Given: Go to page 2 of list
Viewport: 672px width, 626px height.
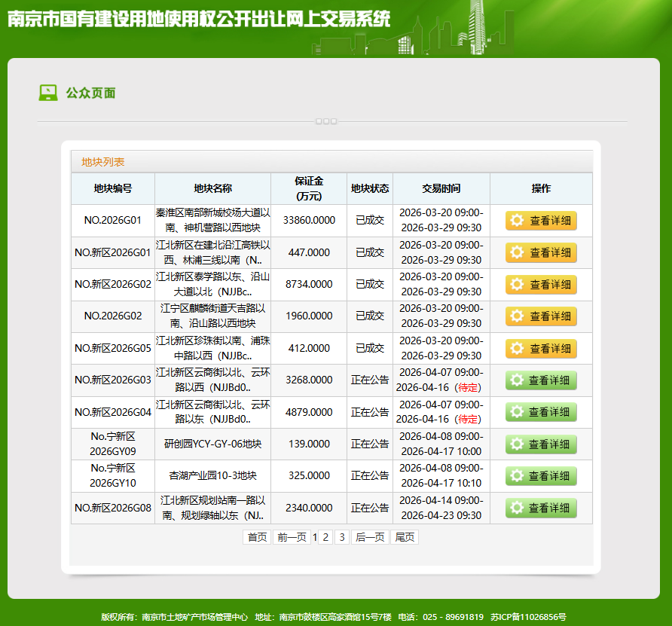Looking at the screenshot, I should point(325,537).
